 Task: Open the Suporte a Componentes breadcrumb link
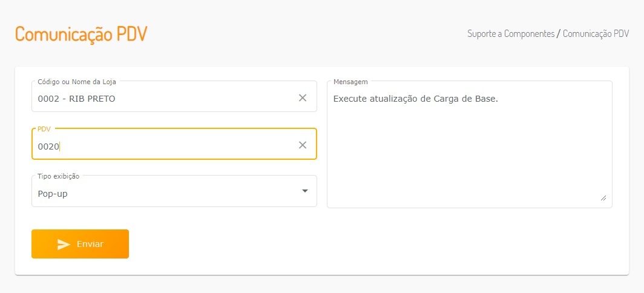coord(511,34)
